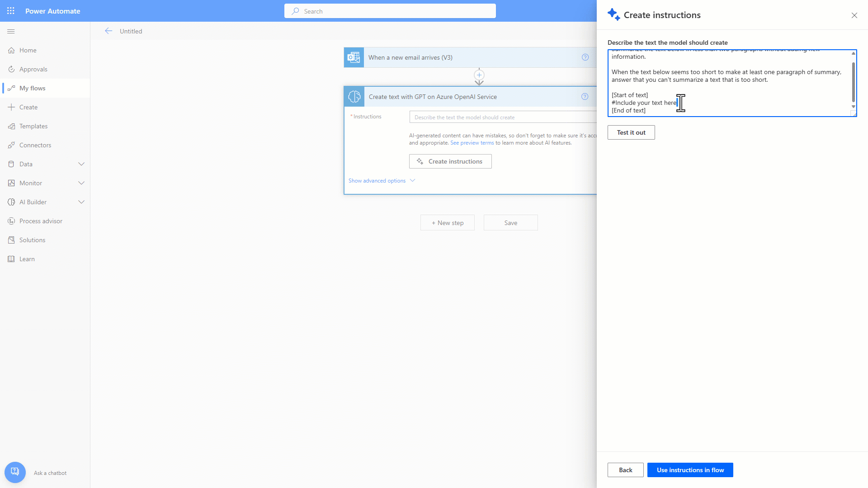Viewport: 868px width, 488px height.
Task: Open help for the GPT action
Action: pos(585,97)
